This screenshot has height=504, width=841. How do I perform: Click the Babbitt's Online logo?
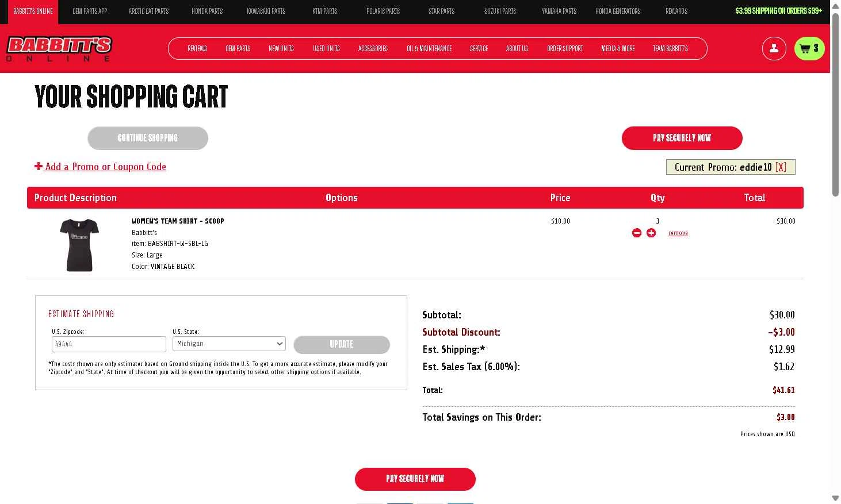[59, 49]
